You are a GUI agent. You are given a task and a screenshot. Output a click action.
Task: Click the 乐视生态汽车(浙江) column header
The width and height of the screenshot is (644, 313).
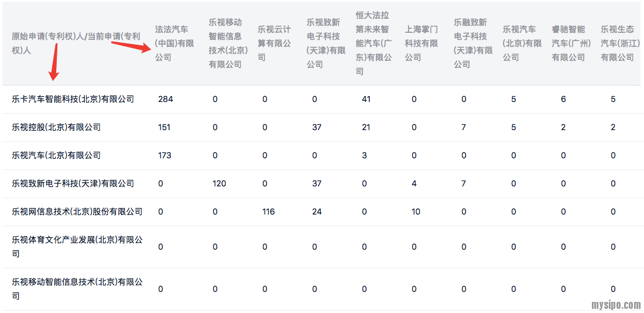617,43
